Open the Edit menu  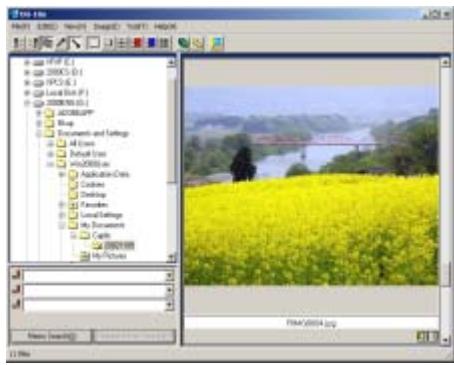point(47,26)
